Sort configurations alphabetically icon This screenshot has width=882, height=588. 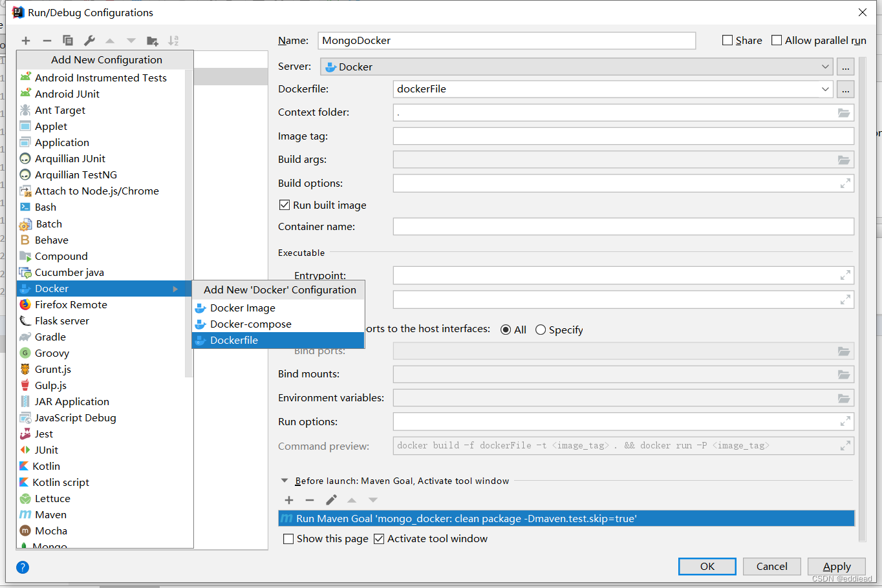[x=173, y=41]
